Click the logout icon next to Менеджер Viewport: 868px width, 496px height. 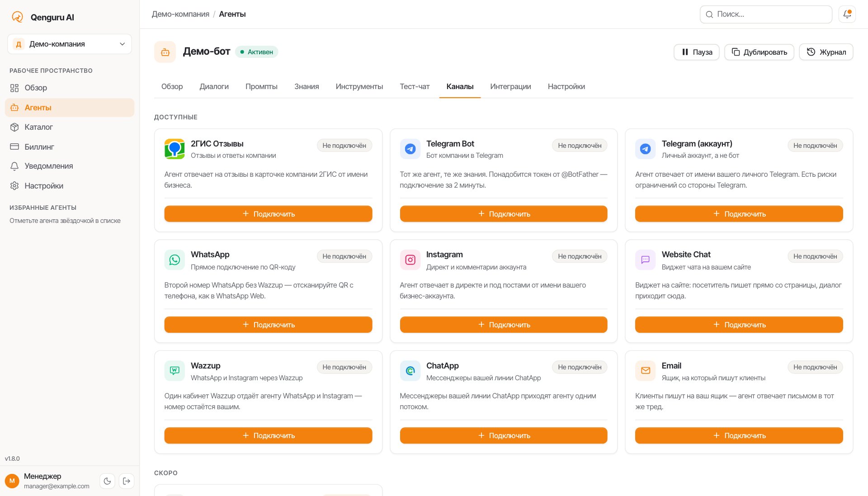click(127, 481)
